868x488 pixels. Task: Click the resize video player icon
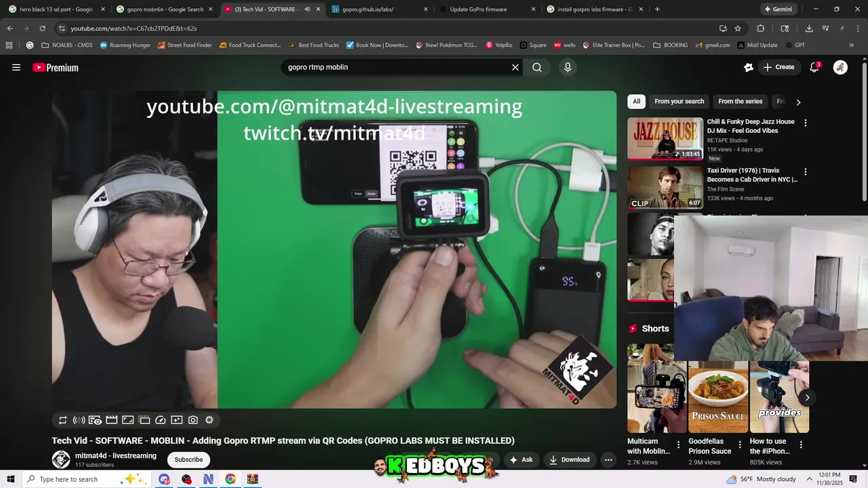128,420
